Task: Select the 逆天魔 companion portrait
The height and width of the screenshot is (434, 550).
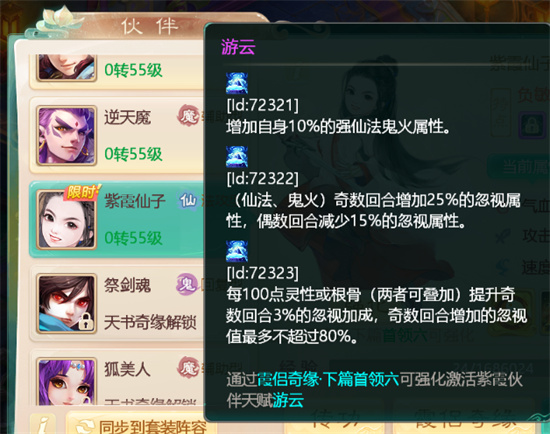Action: point(66,135)
